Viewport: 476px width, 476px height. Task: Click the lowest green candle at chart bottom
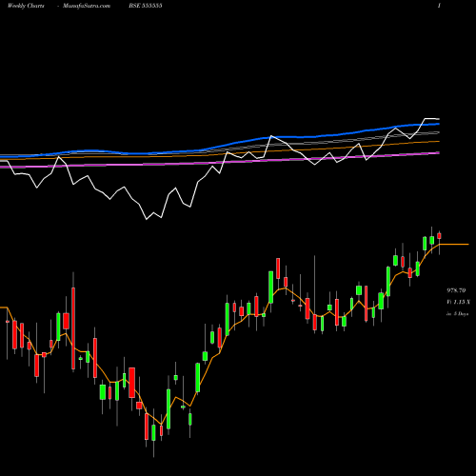click(153, 432)
